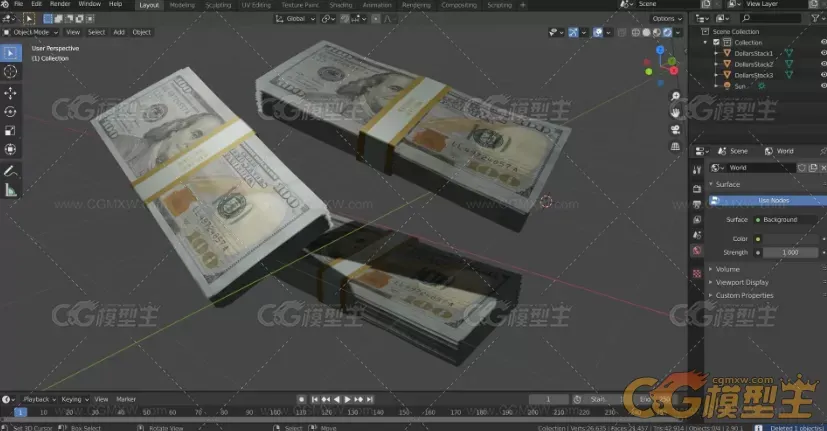This screenshot has width=827, height=431.
Task: Click the timeline play button
Action: pyautogui.click(x=348, y=400)
